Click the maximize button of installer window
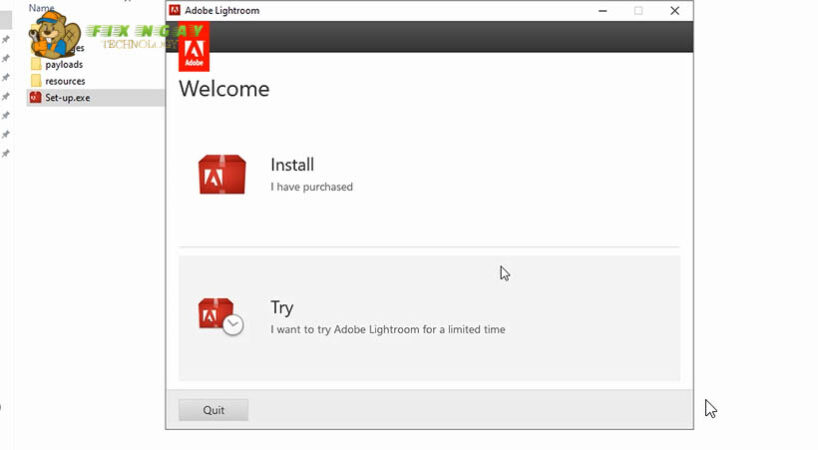818x450 pixels. (x=639, y=11)
